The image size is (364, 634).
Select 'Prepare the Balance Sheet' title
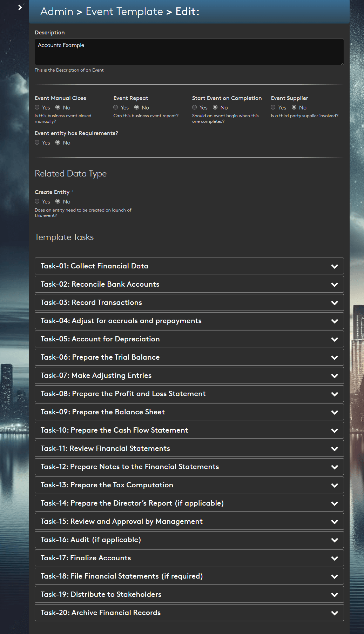point(119,412)
